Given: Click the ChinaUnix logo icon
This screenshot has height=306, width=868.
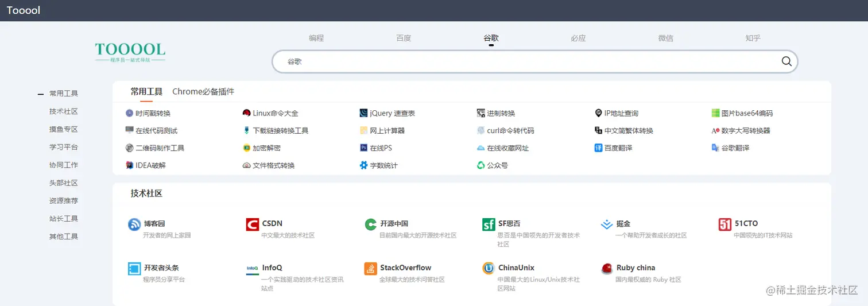Looking at the screenshot, I should click(x=489, y=269).
